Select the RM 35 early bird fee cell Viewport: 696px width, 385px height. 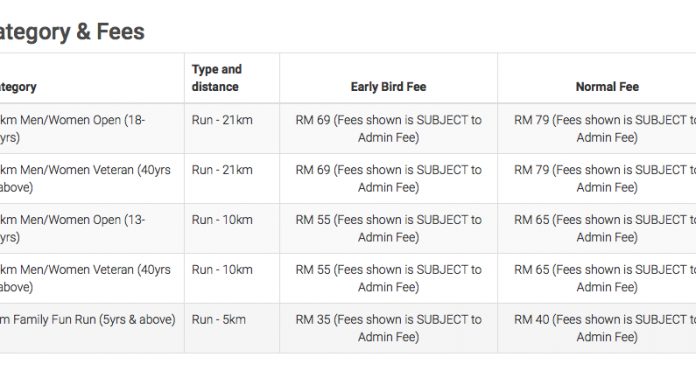coord(388,328)
